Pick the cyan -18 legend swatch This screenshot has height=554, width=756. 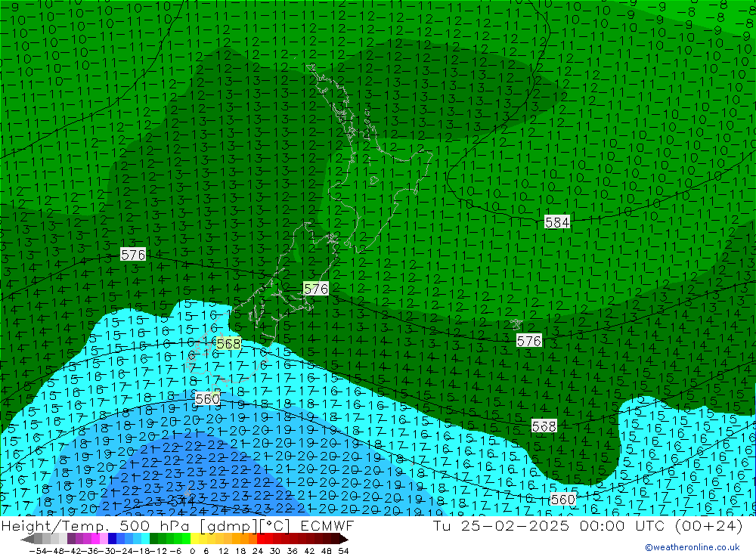pyautogui.click(x=145, y=539)
